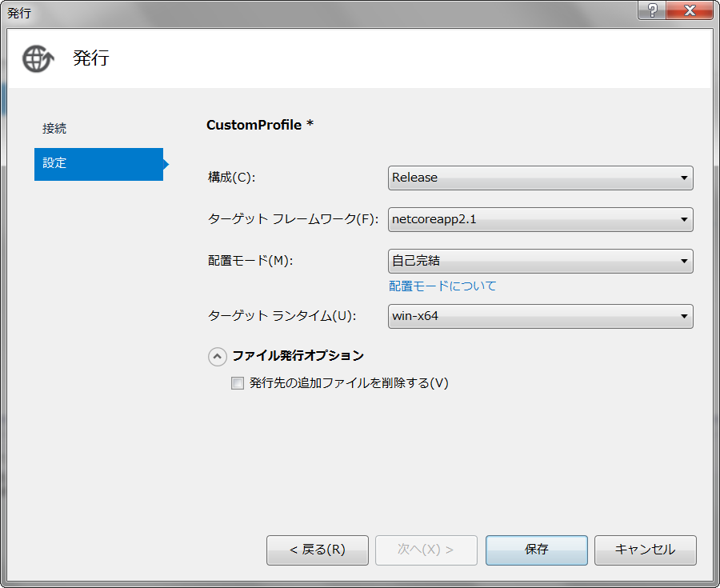This screenshot has height=588, width=720.
Task: Collapse the ファイル発行オプション section
Action: 217,356
